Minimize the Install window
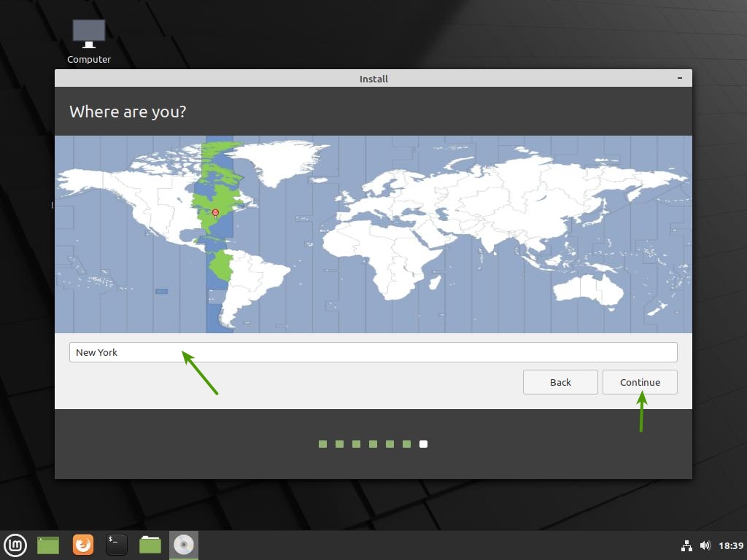Image resolution: width=747 pixels, height=560 pixels. pyautogui.click(x=680, y=78)
